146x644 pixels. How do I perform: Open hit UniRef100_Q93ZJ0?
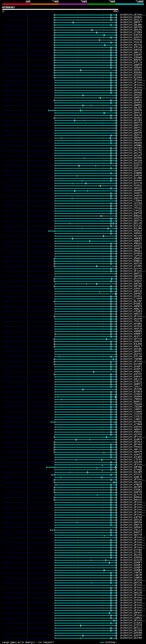point(131,20)
